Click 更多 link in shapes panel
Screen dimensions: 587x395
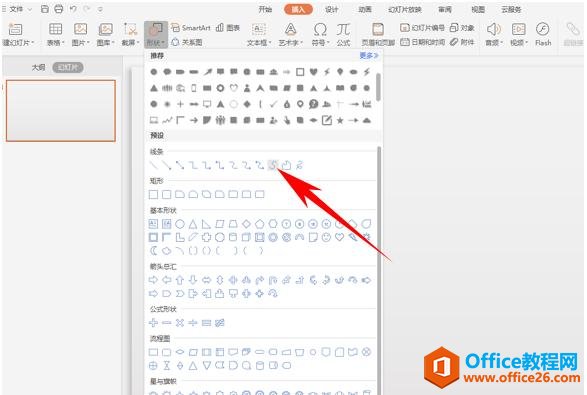click(369, 55)
